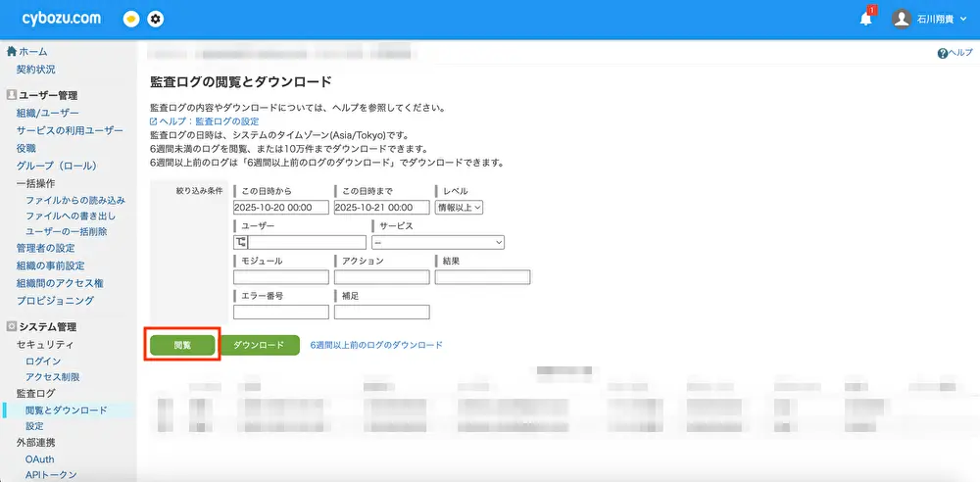Open 組織/ユーザー in the sidebar

pyautogui.click(x=47, y=114)
